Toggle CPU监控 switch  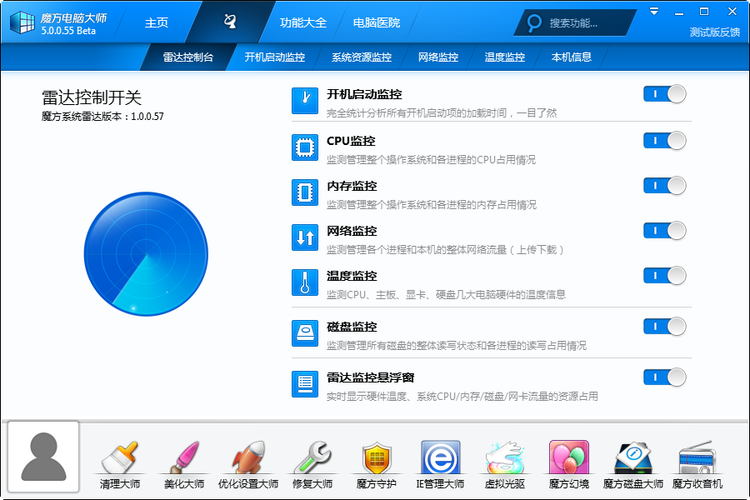(x=664, y=141)
